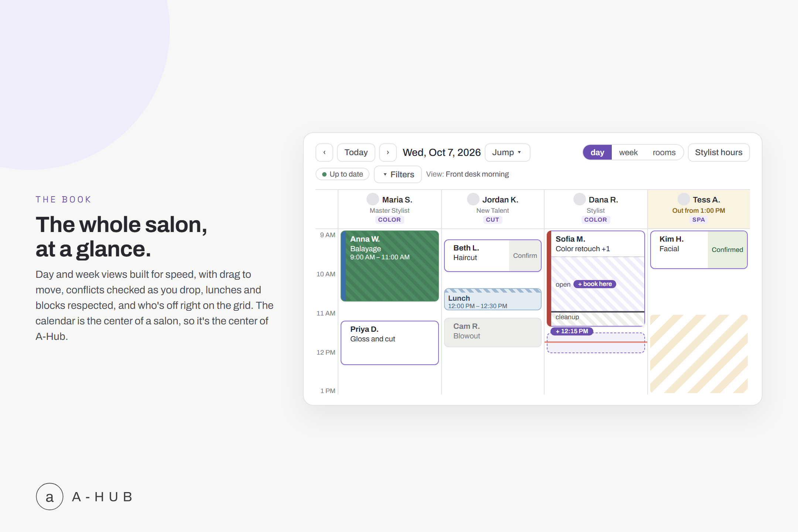Select the cleanup block under Sofia M.
The width and height of the screenshot is (798, 532).
click(598, 319)
